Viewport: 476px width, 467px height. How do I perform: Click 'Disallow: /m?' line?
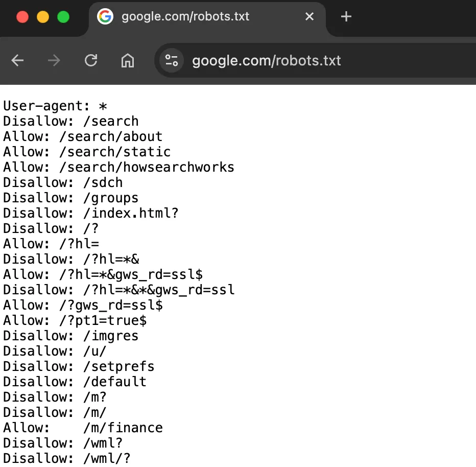click(x=55, y=397)
